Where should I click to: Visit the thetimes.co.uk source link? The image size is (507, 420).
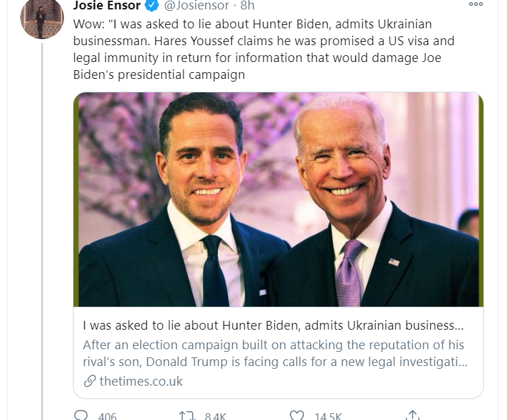(x=141, y=382)
